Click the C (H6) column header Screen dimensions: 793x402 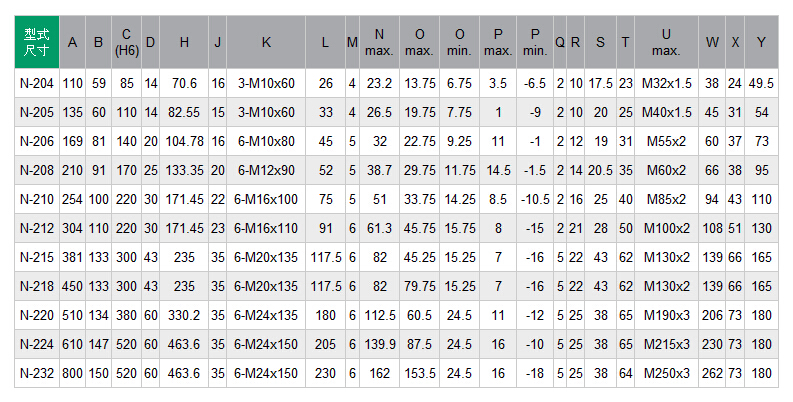point(126,42)
